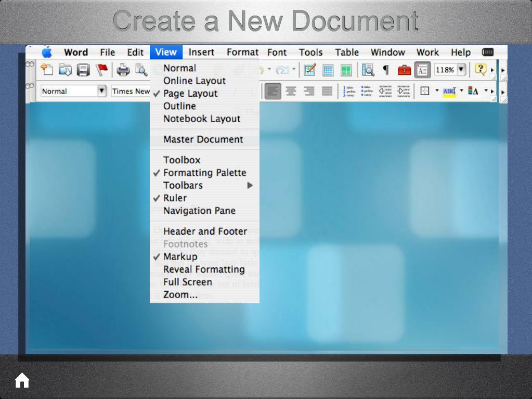Click the green Columns icon

click(346, 70)
